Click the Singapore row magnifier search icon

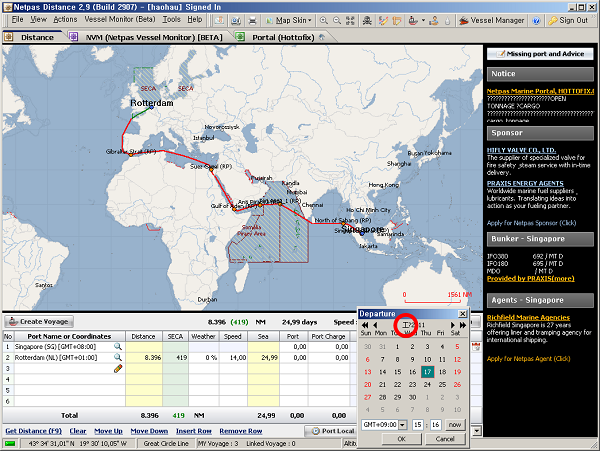coord(117,345)
